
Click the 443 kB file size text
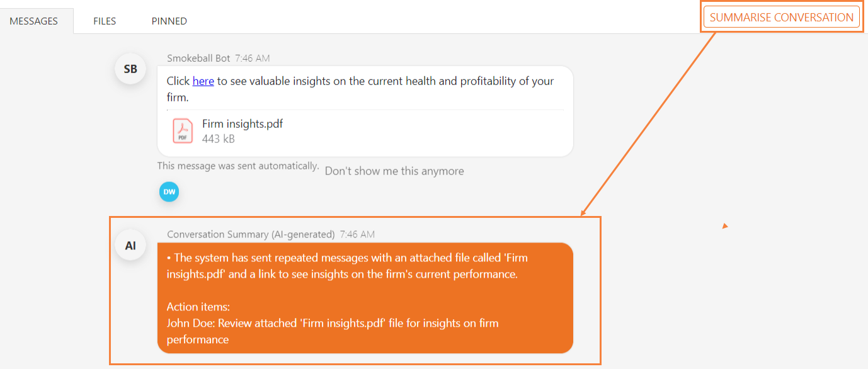tap(218, 139)
